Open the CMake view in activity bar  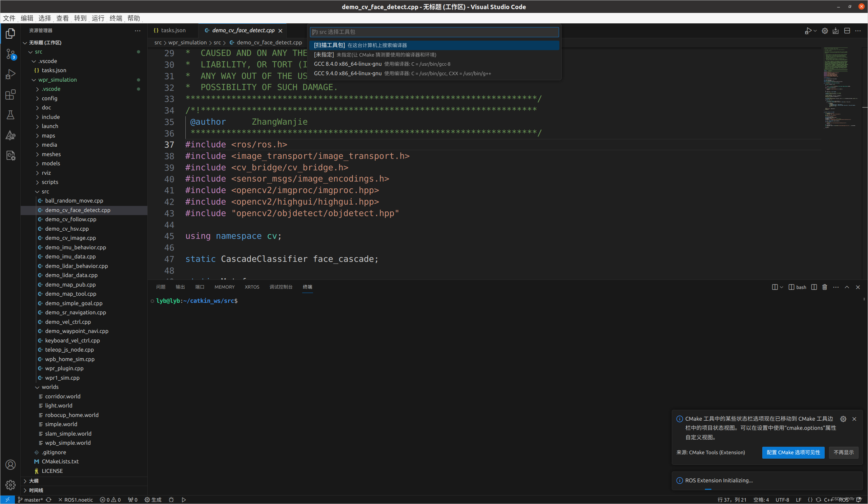click(x=10, y=135)
